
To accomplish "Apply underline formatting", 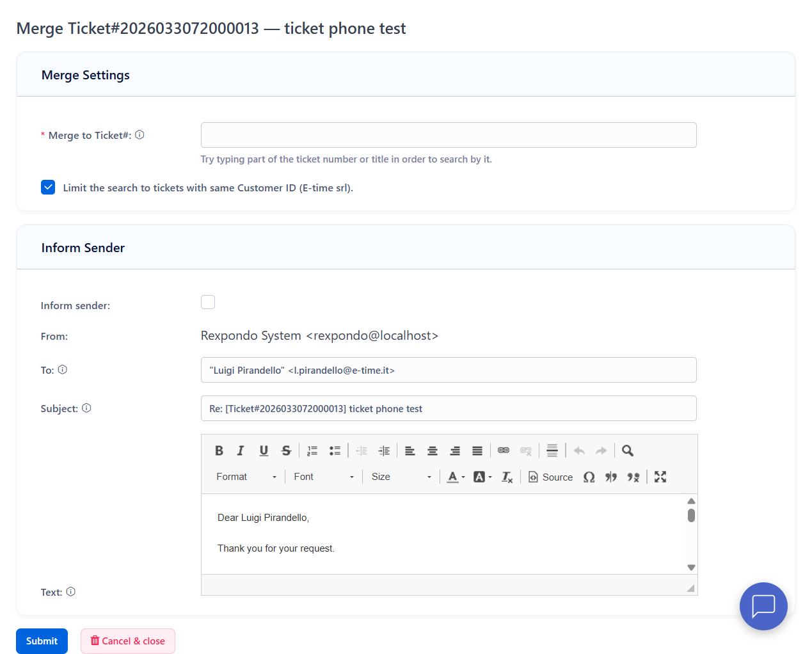I will pyautogui.click(x=264, y=451).
